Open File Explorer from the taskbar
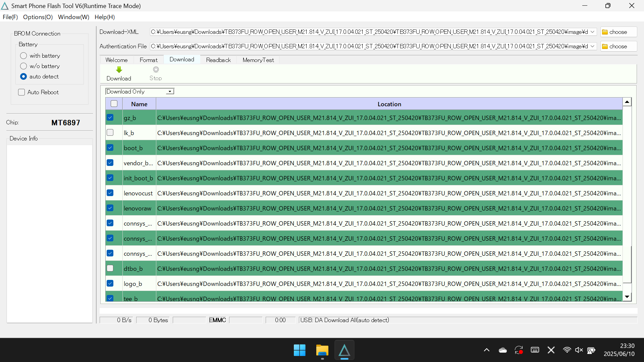 coord(322,350)
